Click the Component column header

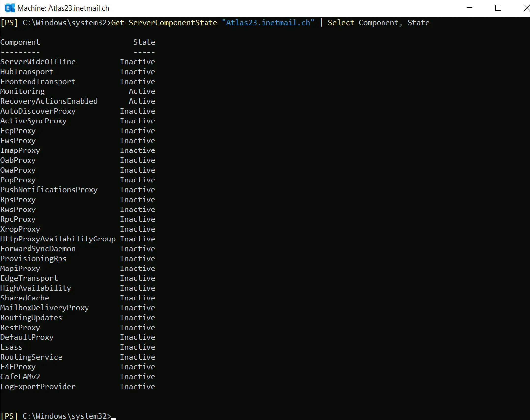click(20, 42)
